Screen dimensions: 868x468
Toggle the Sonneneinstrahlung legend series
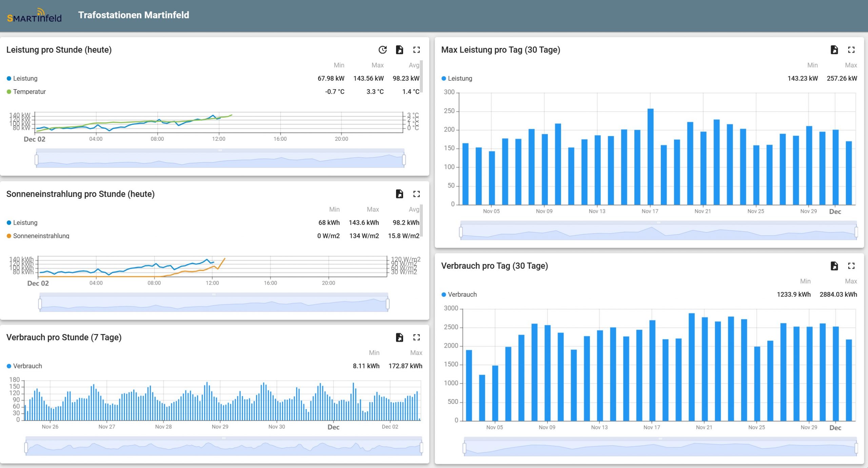(41, 236)
